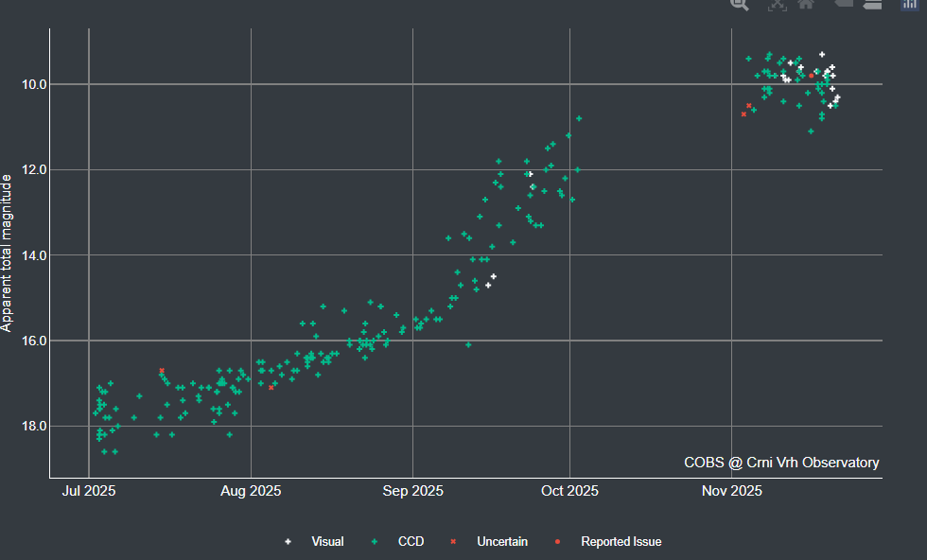Open the Plotly logo chart icon
Screen dimensions: 927x560
(x=909, y=4)
